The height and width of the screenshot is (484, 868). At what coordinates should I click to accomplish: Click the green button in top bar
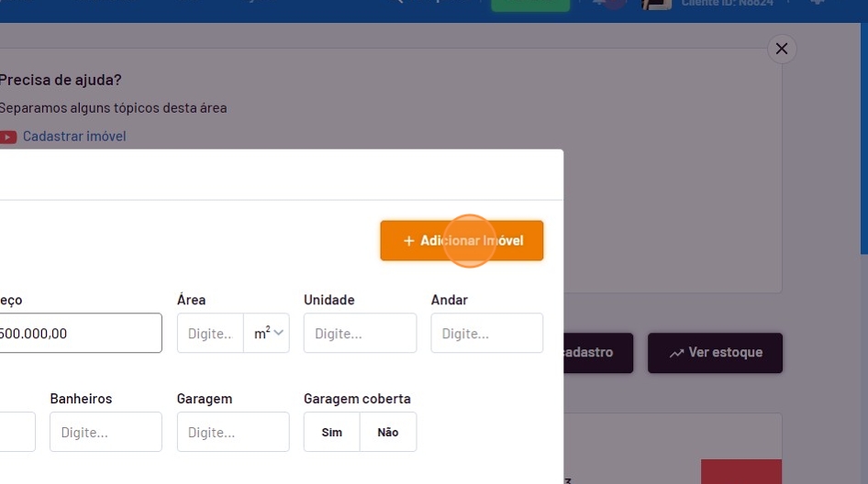pos(530,5)
